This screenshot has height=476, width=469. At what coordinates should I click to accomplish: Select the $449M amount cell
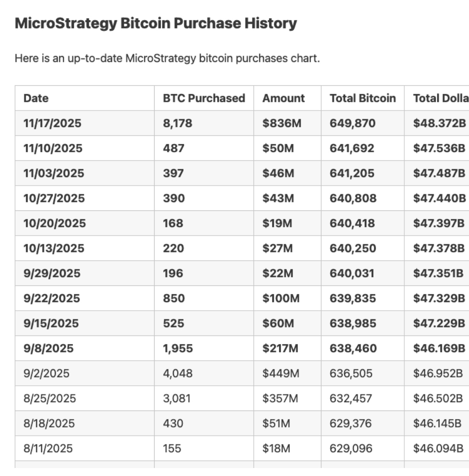tap(281, 373)
